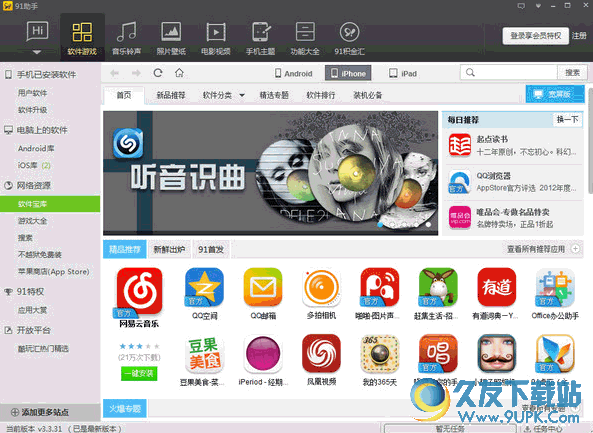This screenshot has height=433, width=593.
Task: Go forward with the right arrow
Action: click(136, 73)
